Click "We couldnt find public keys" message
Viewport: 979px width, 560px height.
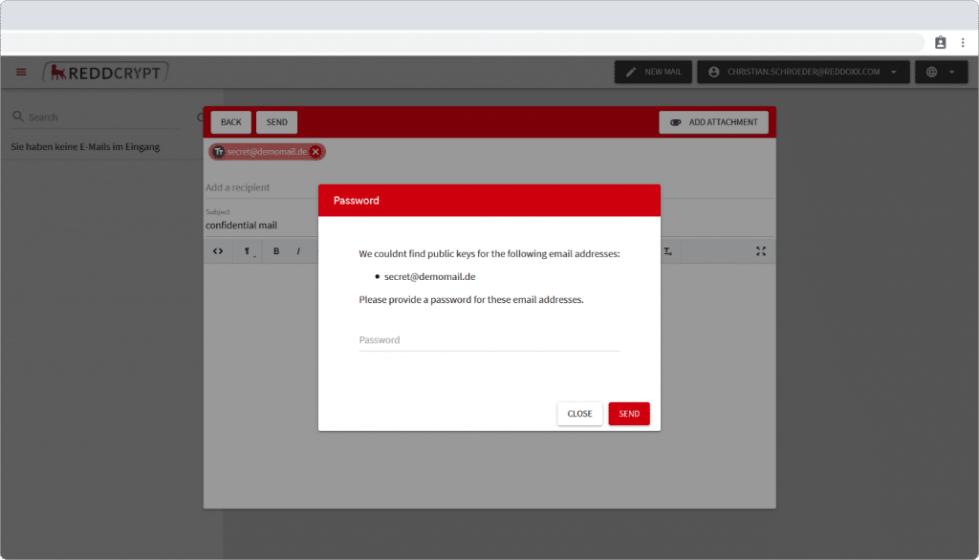(x=489, y=253)
